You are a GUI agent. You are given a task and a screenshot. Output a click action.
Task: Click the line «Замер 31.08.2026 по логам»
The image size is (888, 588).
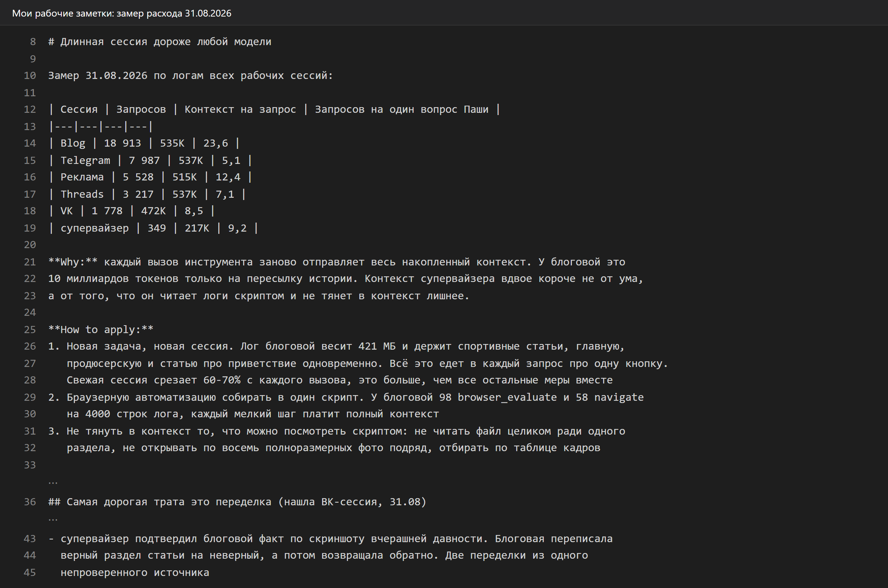[x=190, y=76]
